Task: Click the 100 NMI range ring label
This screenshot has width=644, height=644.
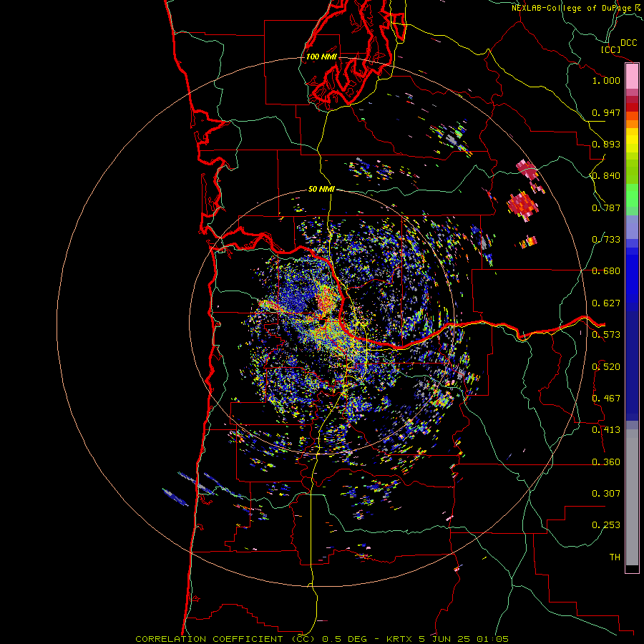Action: 321,57
